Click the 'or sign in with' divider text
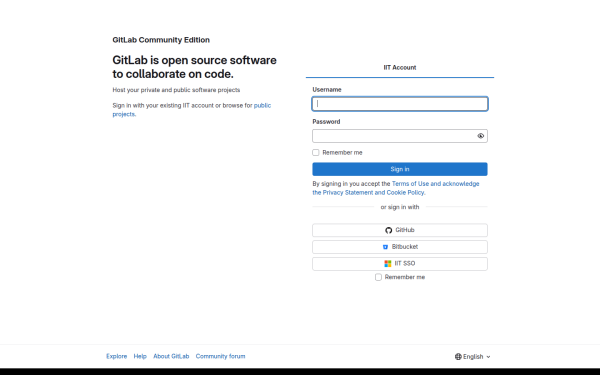The height and width of the screenshot is (375, 600). coord(400,207)
